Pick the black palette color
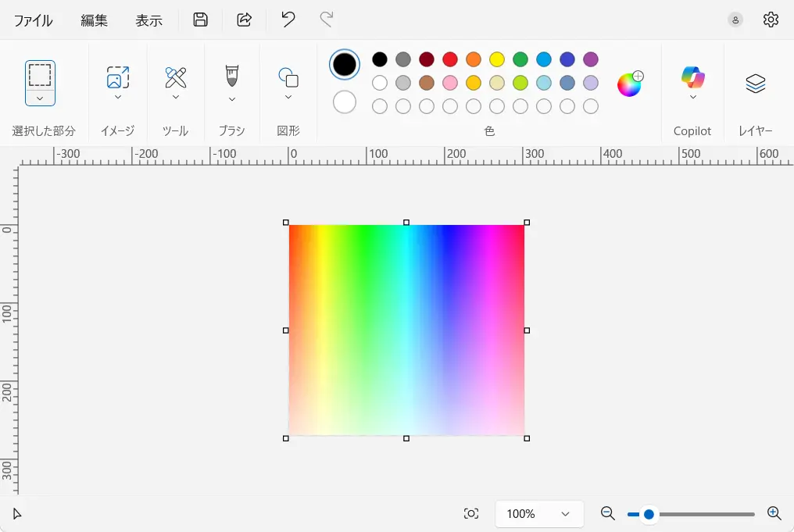Image resolution: width=794 pixels, height=532 pixels. 380,59
